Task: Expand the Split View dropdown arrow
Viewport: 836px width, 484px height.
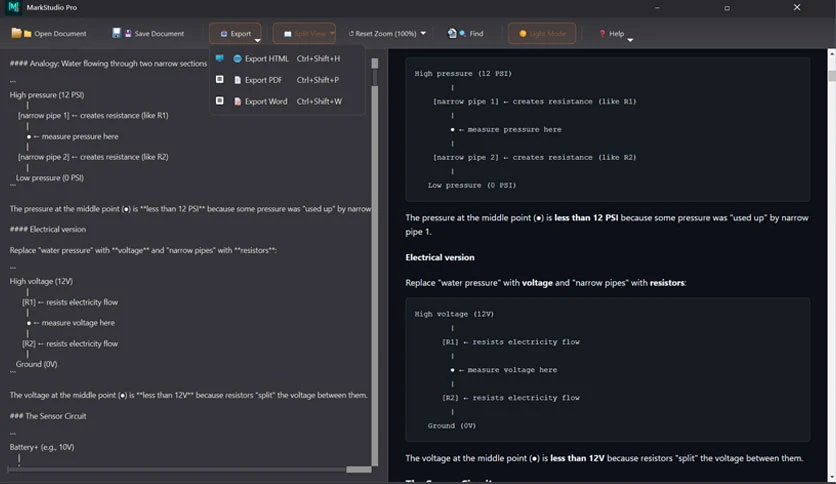Action: [332, 33]
